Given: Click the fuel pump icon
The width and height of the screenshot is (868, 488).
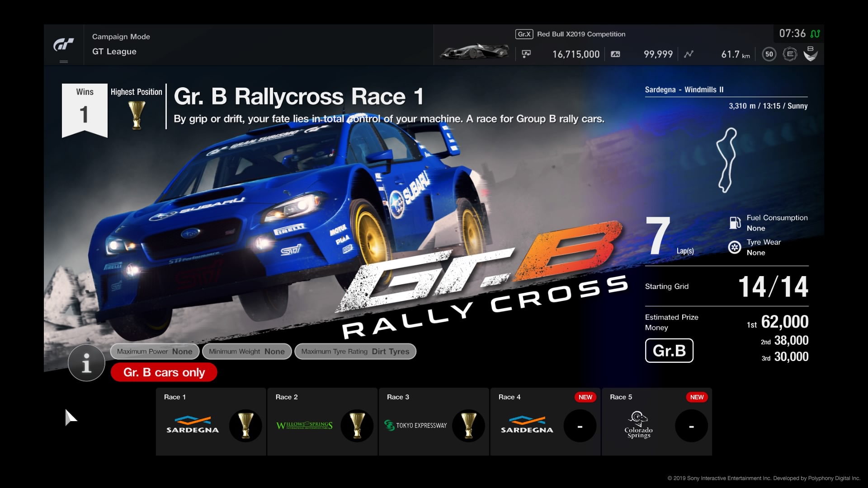Looking at the screenshot, I should pyautogui.click(x=735, y=223).
